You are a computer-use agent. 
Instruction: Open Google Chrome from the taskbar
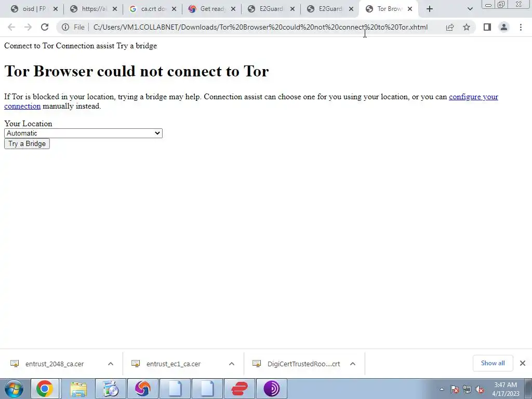point(45,389)
